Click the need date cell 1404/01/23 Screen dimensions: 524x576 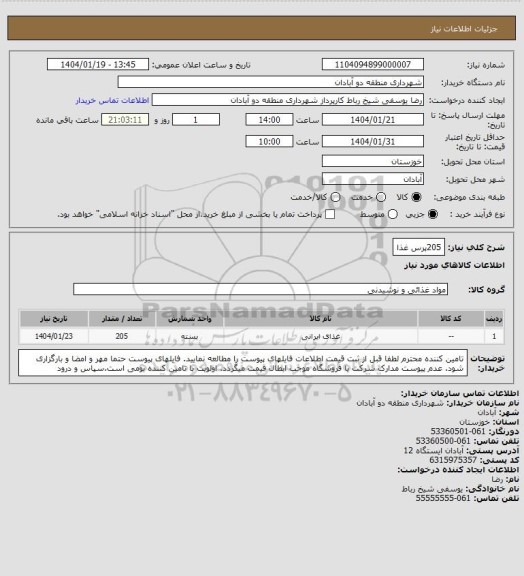54,336
